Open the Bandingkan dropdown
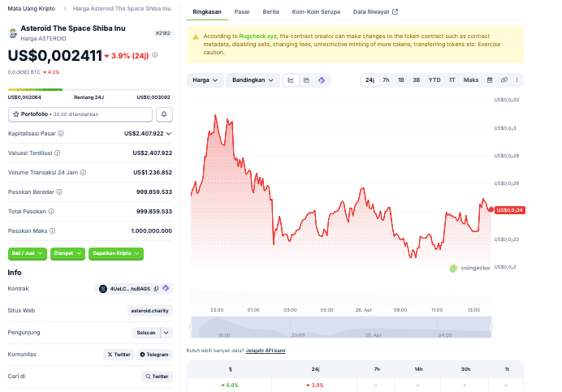The image size is (562, 392). coord(253,80)
